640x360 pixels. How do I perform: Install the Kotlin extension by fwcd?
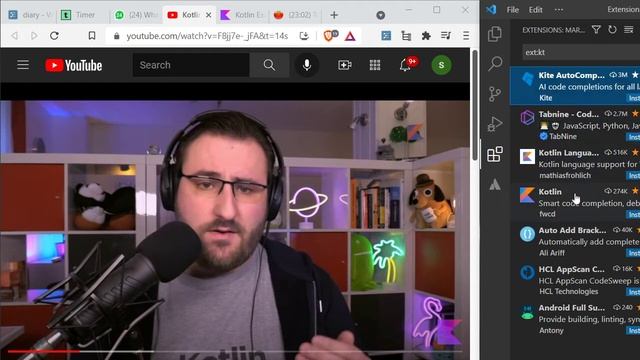[x=633, y=214]
